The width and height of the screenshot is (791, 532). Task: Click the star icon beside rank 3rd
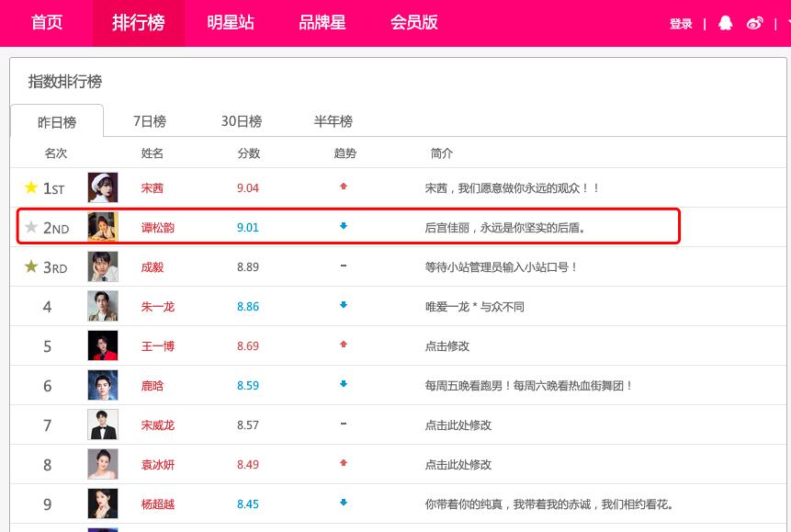[x=31, y=266]
